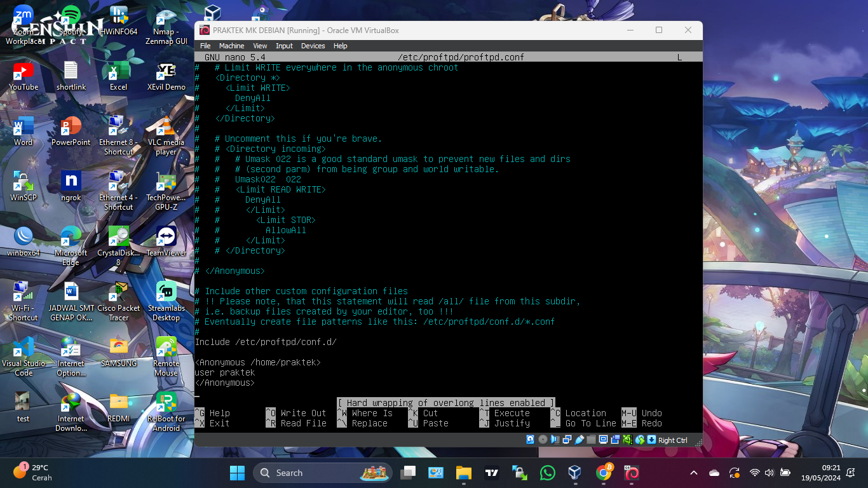Select the Remote Mouse desktop icon
Image resolution: width=868 pixels, height=488 pixels.
(166, 356)
